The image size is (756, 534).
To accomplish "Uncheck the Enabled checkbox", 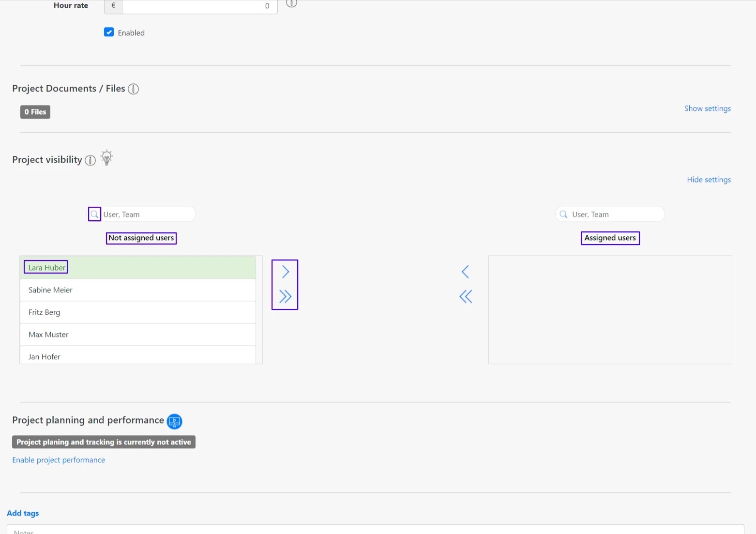I will click(x=109, y=32).
